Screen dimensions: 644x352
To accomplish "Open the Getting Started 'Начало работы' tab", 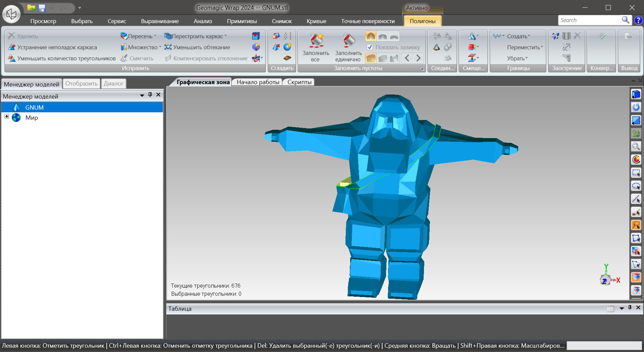I will coord(258,82).
